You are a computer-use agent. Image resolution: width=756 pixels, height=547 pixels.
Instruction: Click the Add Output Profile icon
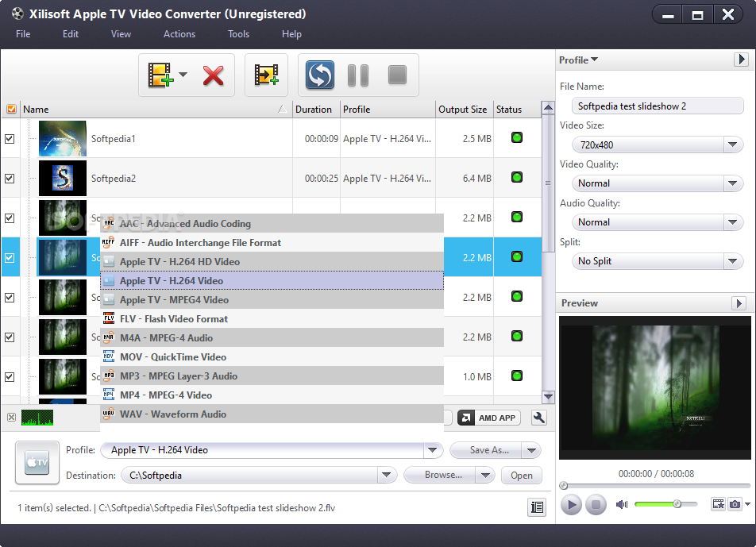point(266,75)
